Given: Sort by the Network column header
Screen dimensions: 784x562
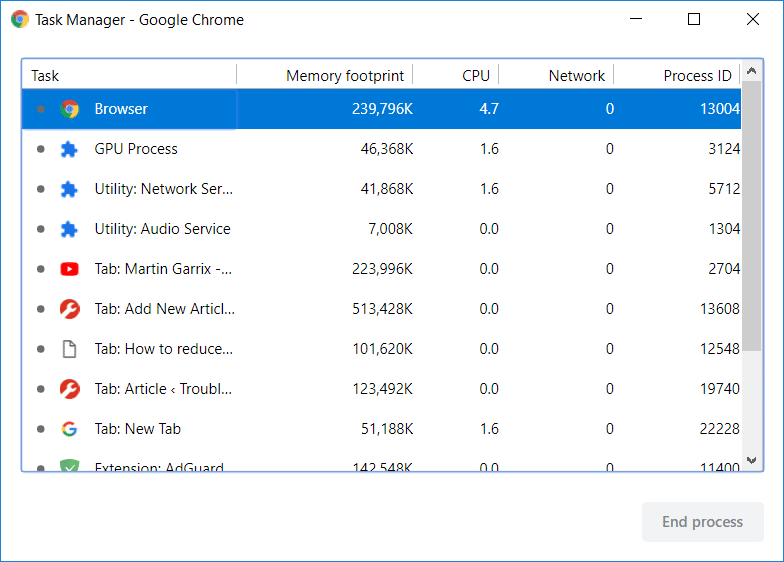Looking at the screenshot, I should [x=576, y=76].
